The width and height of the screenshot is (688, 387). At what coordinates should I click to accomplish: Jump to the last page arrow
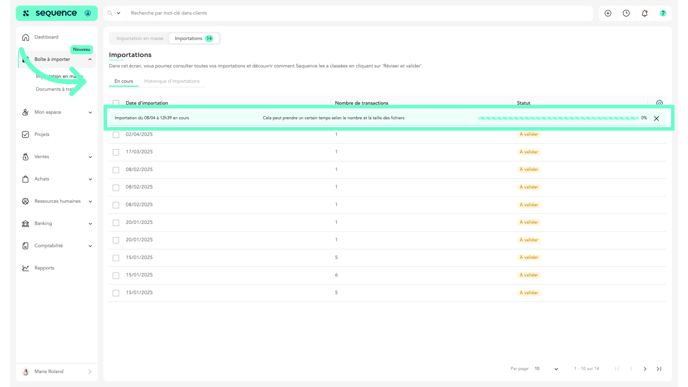(659, 369)
